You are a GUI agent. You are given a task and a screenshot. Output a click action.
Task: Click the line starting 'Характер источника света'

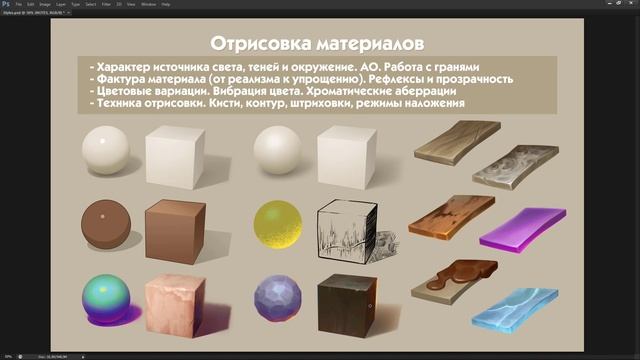[x=284, y=67]
